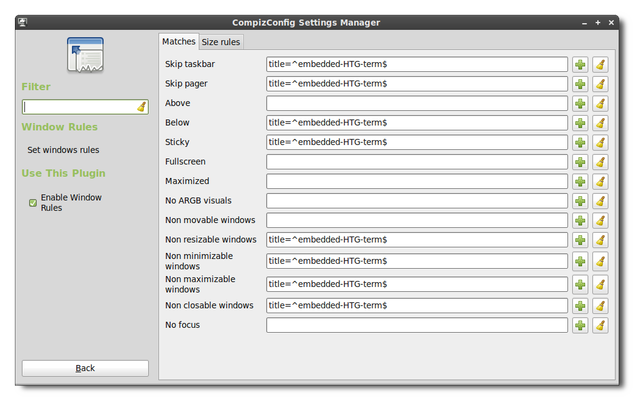Reset the Maximized row with its broom icon
This screenshot has height=404, width=640.
[600, 182]
